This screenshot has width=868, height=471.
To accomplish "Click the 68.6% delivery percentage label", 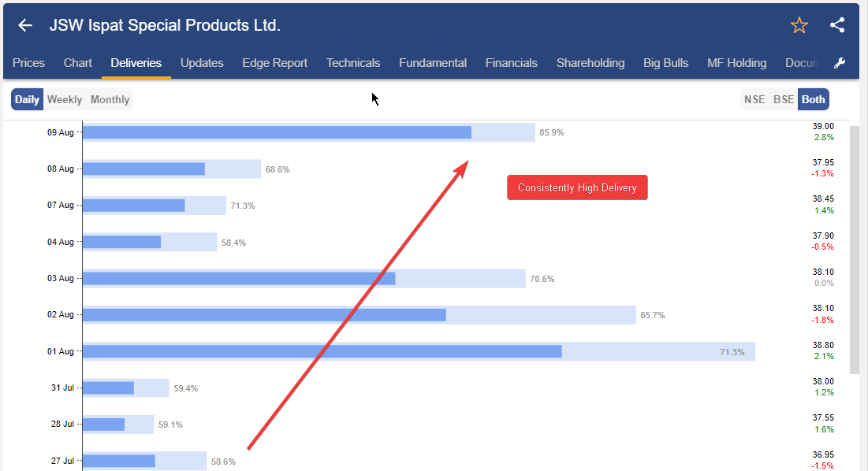I will [x=278, y=169].
